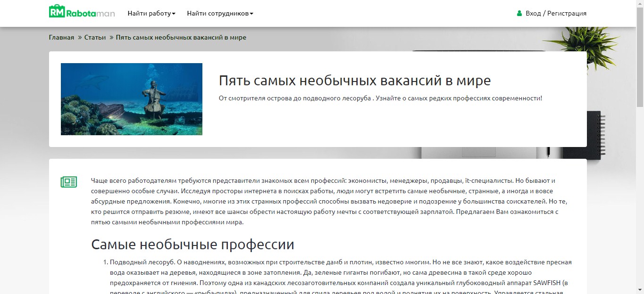Click the scrollbar down arrow
This screenshot has width=644, height=294.
[x=640, y=290]
